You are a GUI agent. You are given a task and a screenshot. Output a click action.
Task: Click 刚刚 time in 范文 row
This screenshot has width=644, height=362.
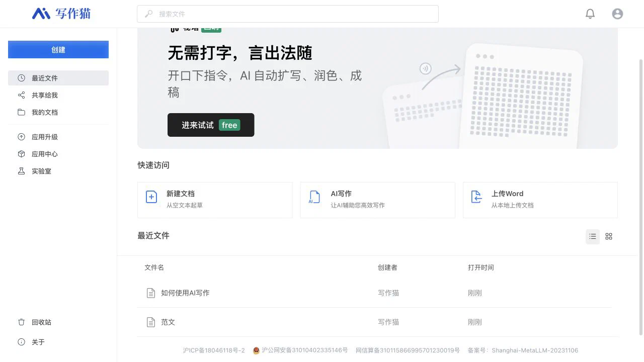475,322
